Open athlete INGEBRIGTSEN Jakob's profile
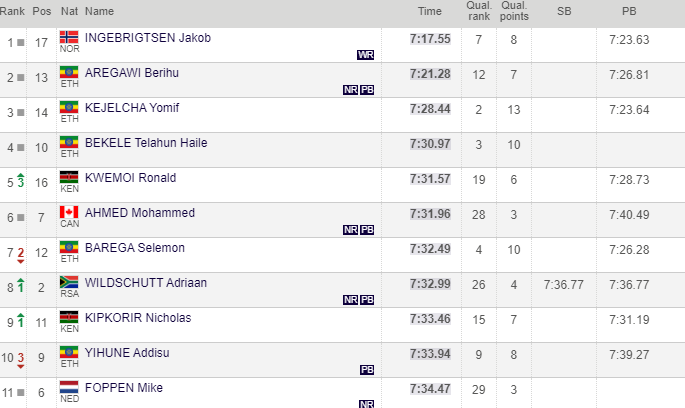685x408 pixels. [x=148, y=38]
